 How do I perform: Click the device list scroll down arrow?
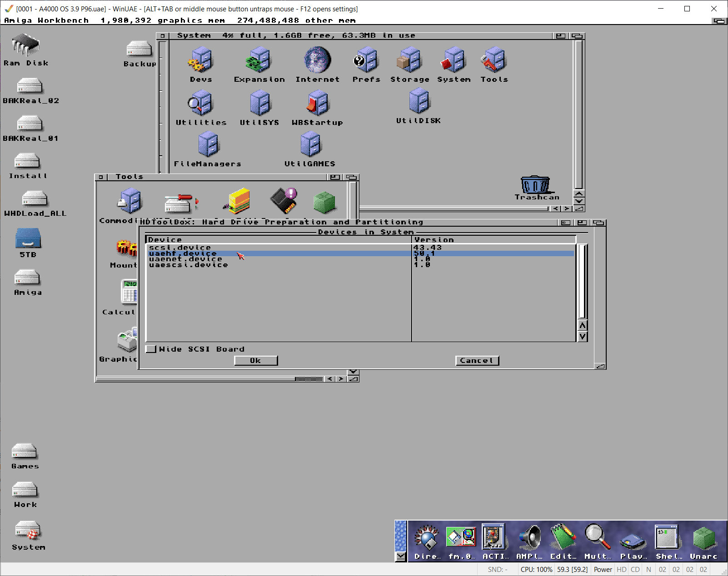coord(582,336)
